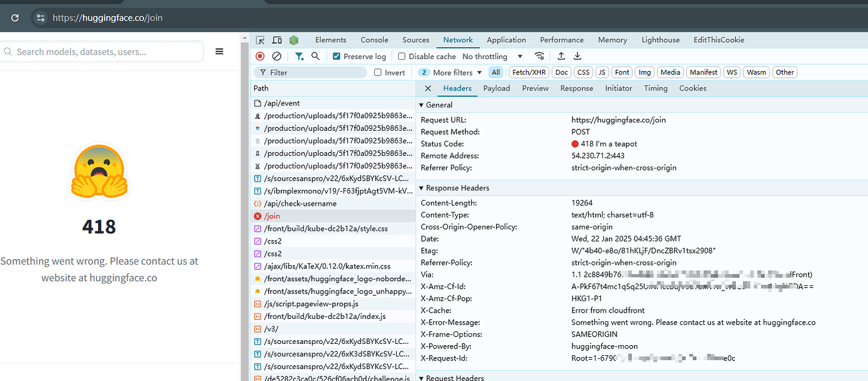This screenshot has width=868, height=381.
Task: Open network conditions wifi icon
Action: 539,56
